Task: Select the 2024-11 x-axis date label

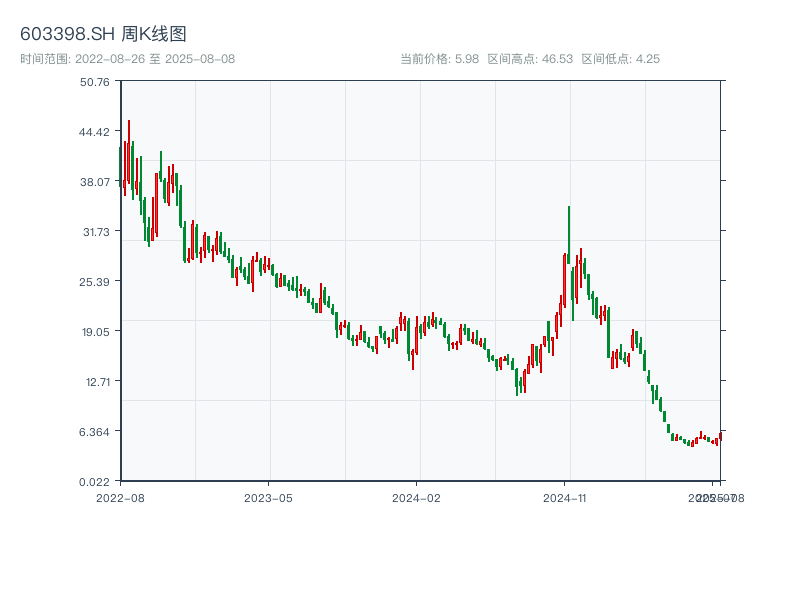Action: [x=564, y=497]
